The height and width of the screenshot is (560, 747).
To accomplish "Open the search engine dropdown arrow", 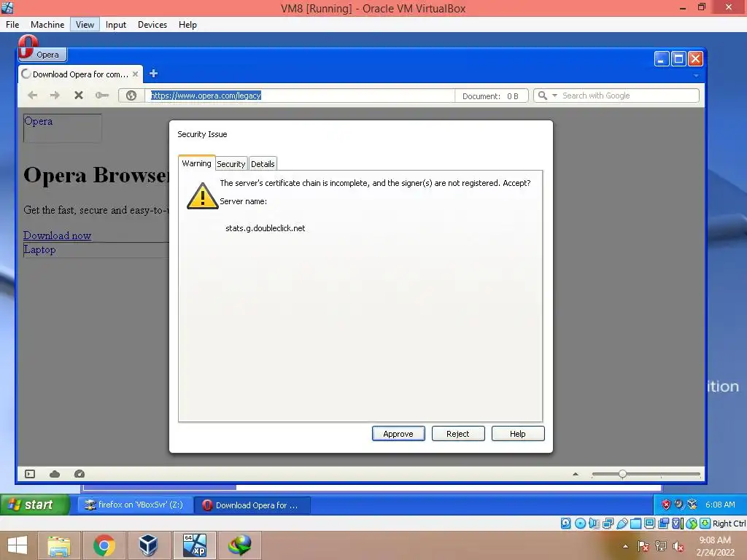I will 554,96.
